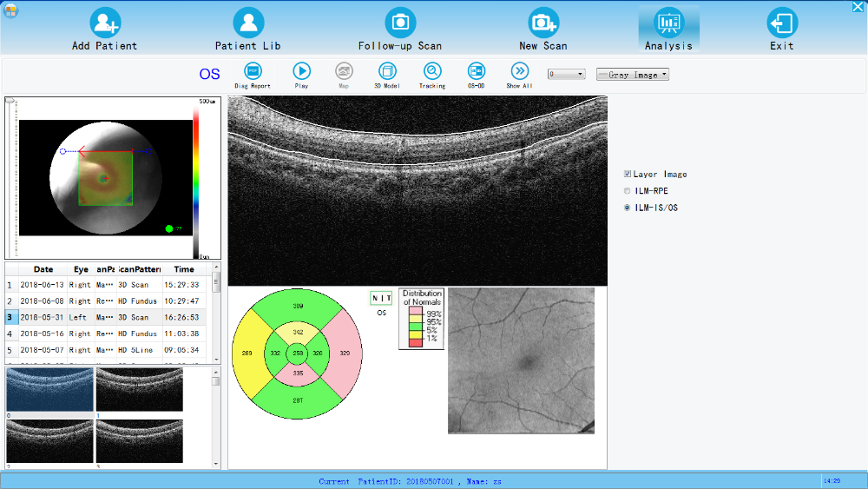Open the Patient Lib section

(x=248, y=30)
